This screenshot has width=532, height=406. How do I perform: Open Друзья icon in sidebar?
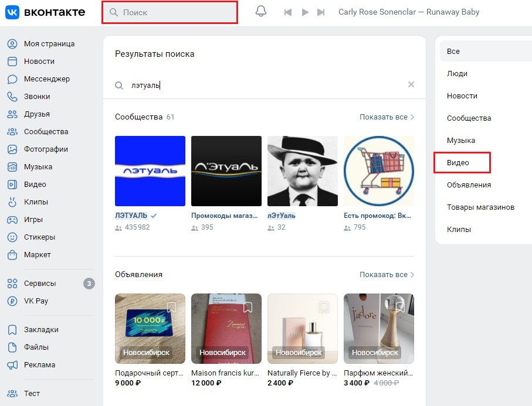coord(12,114)
